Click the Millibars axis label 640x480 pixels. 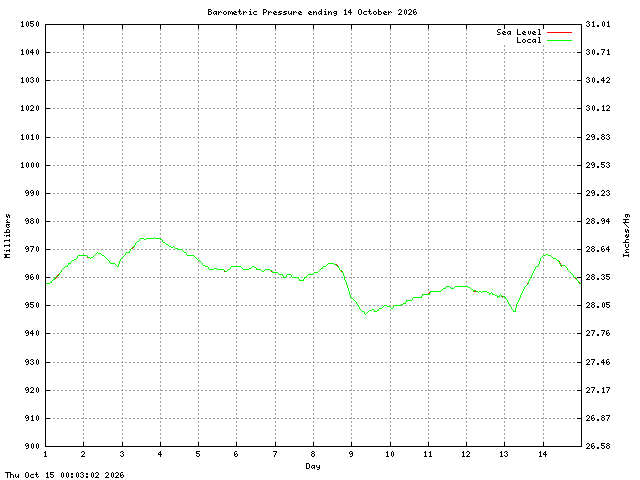point(7,236)
